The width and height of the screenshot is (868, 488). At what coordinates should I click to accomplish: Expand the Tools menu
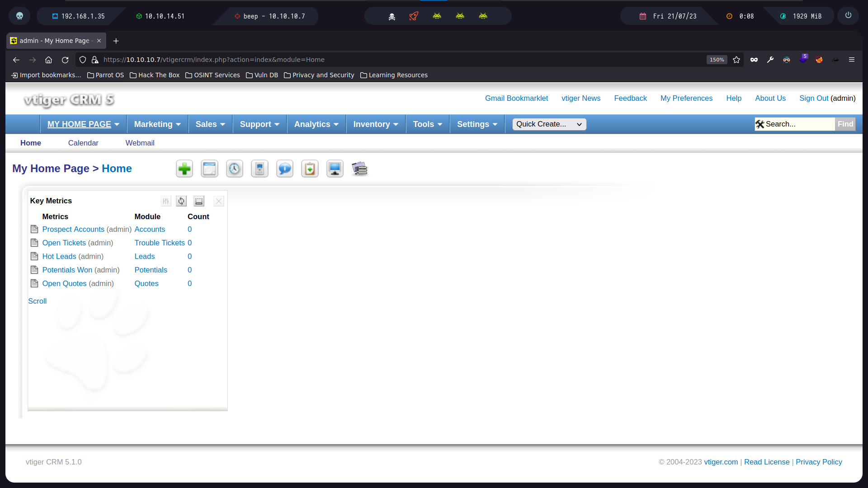coord(427,124)
